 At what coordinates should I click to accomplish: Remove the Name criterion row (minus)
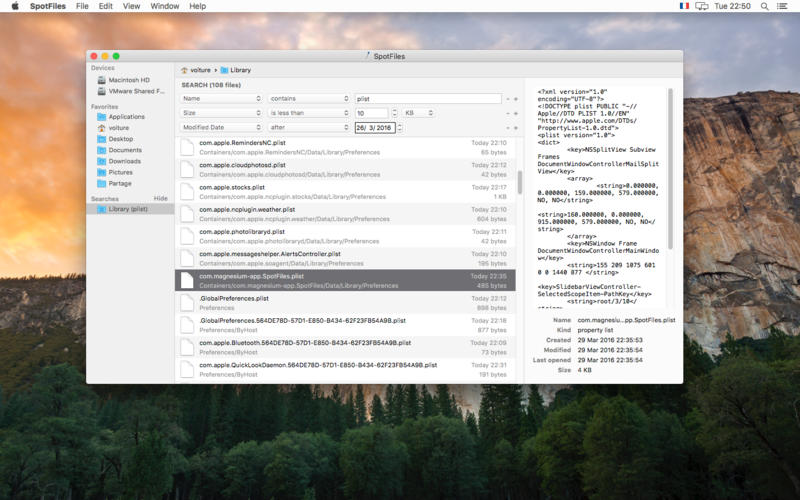coord(508,99)
